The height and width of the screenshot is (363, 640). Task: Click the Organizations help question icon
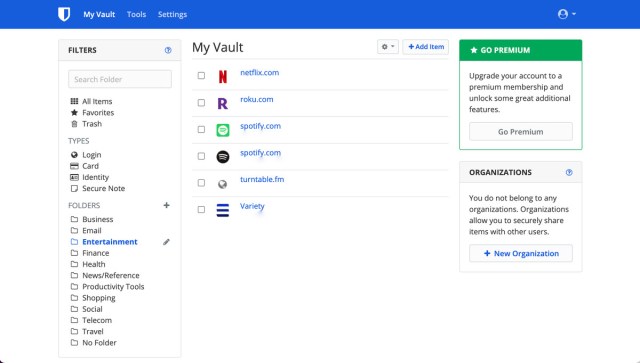coord(569,172)
